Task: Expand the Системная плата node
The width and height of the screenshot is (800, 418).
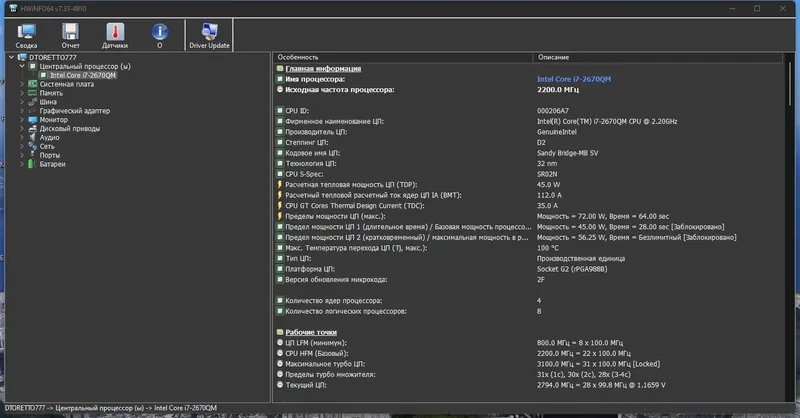Action: (x=22, y=84)
